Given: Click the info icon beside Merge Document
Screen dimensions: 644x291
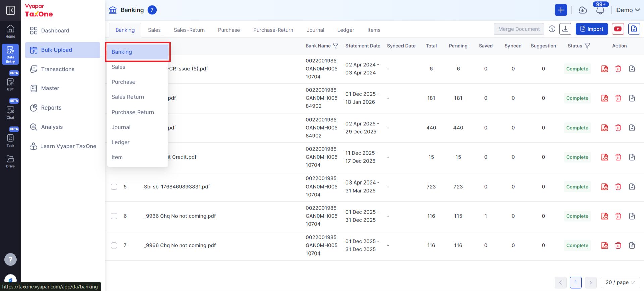Looking at the screenshot, I should 552,29.
